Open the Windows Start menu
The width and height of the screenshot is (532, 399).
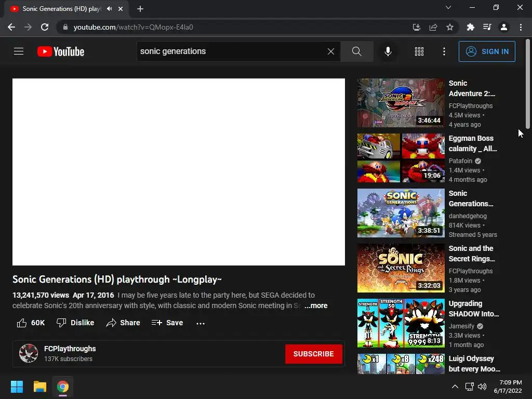17,387
